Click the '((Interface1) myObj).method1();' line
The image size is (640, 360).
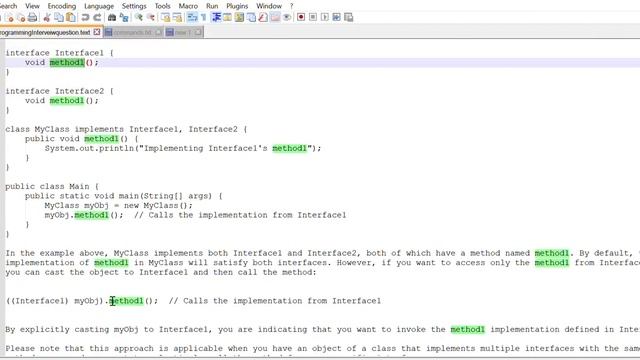[193, 301]
